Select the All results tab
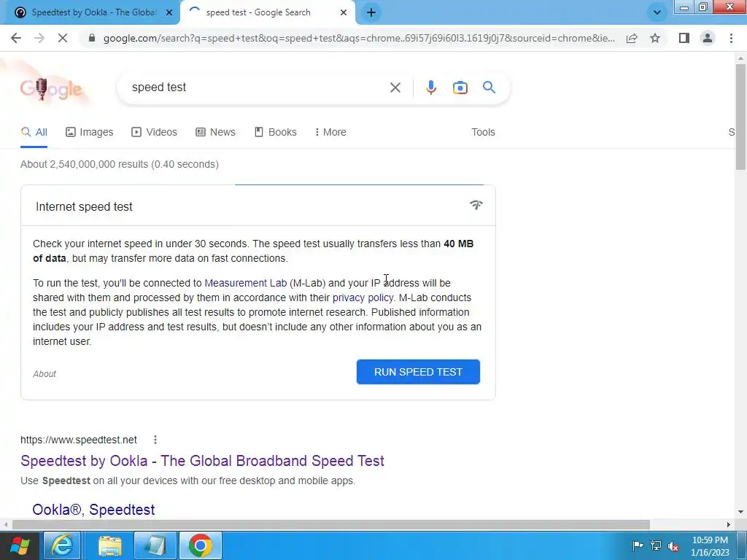Screen dimensions: 747x560 coord(34,133)
